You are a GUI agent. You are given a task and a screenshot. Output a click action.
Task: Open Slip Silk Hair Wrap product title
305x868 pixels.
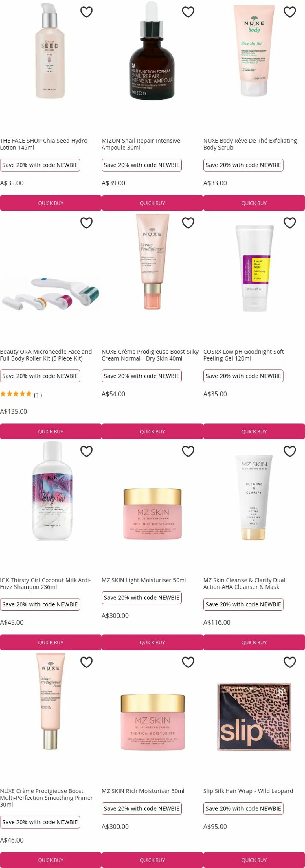click(248, 791)
